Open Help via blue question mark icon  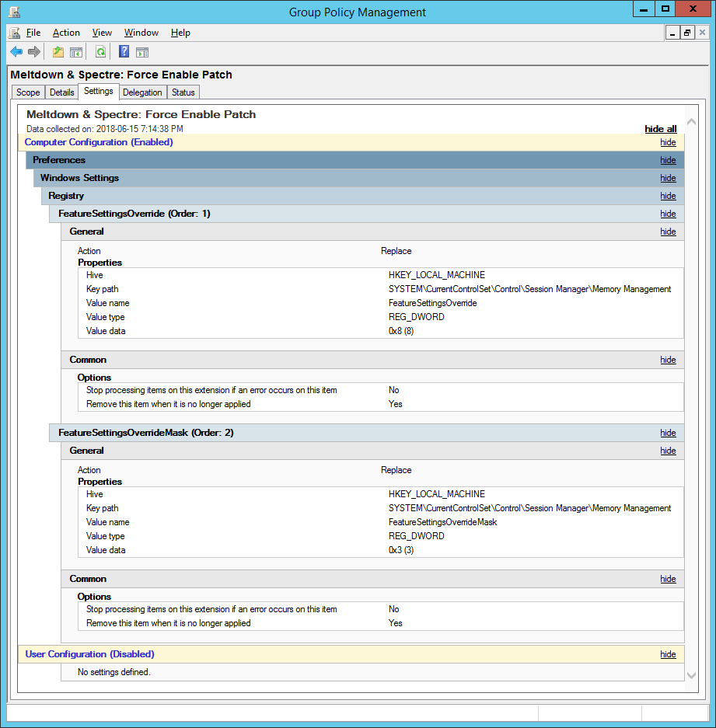(124, 52)
